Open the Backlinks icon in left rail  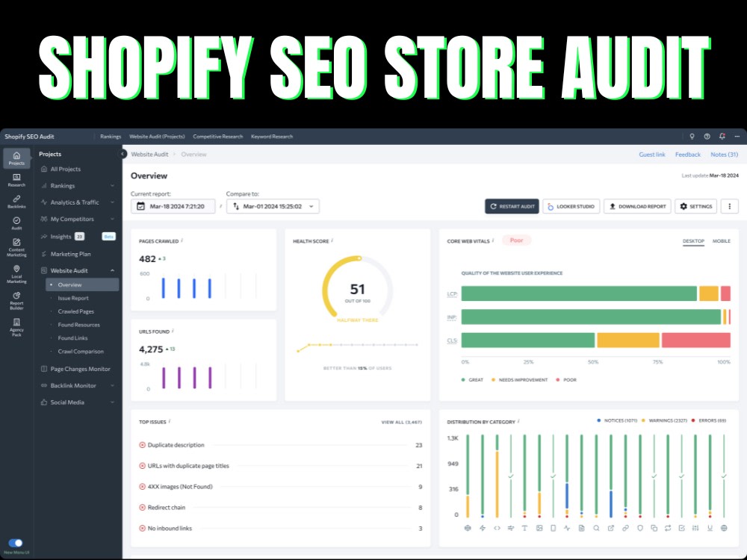16,202
